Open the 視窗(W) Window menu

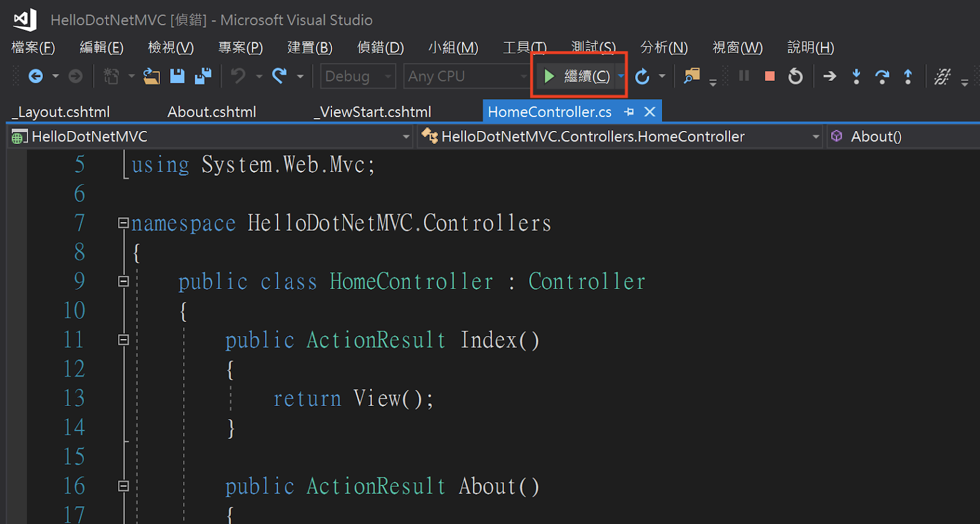point(737,47)
